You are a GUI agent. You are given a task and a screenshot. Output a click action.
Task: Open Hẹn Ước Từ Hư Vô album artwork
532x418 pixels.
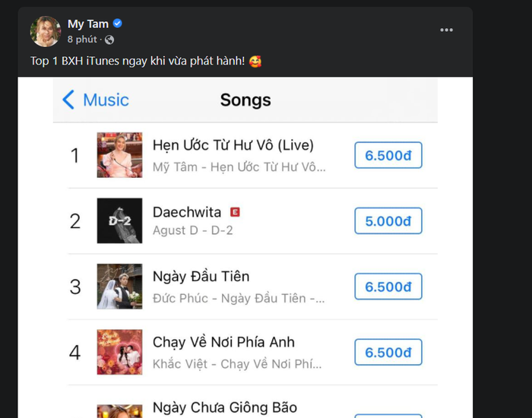(119, 155)
